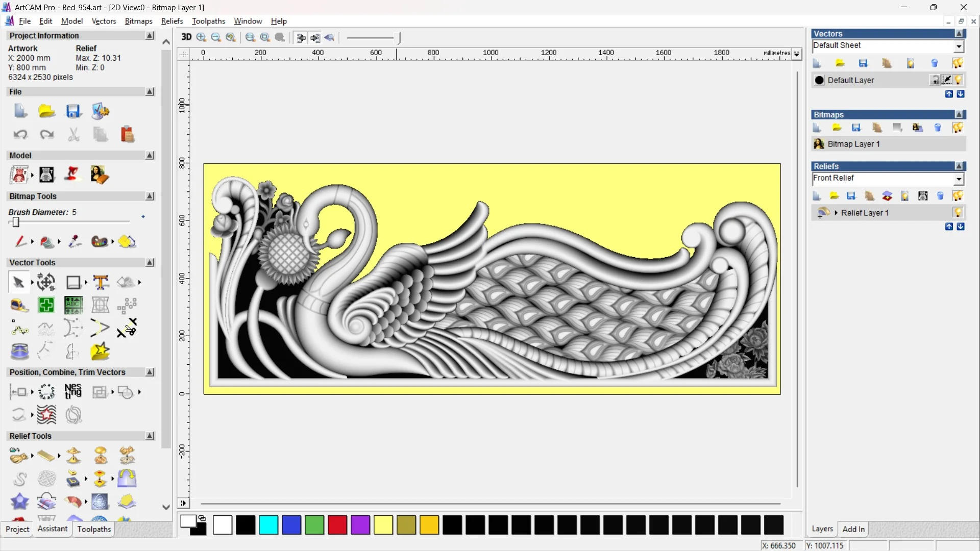The image size is (980, 551).
Task: Click the Save file icon in File panel
Action: 73,111
